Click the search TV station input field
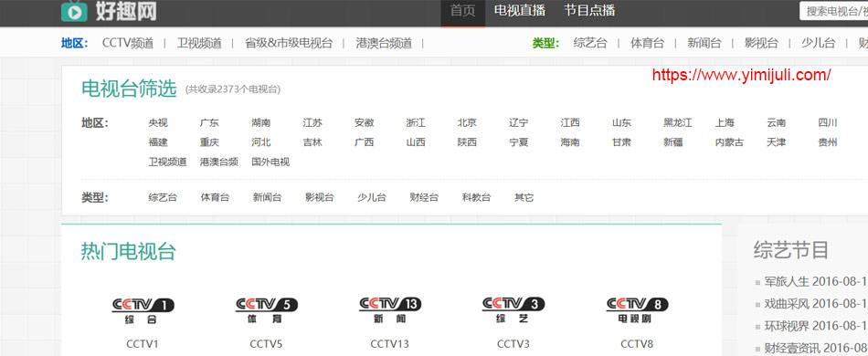The height and width of the screenshot is (356, 868). pyautogui.click(x=833, y=11)
